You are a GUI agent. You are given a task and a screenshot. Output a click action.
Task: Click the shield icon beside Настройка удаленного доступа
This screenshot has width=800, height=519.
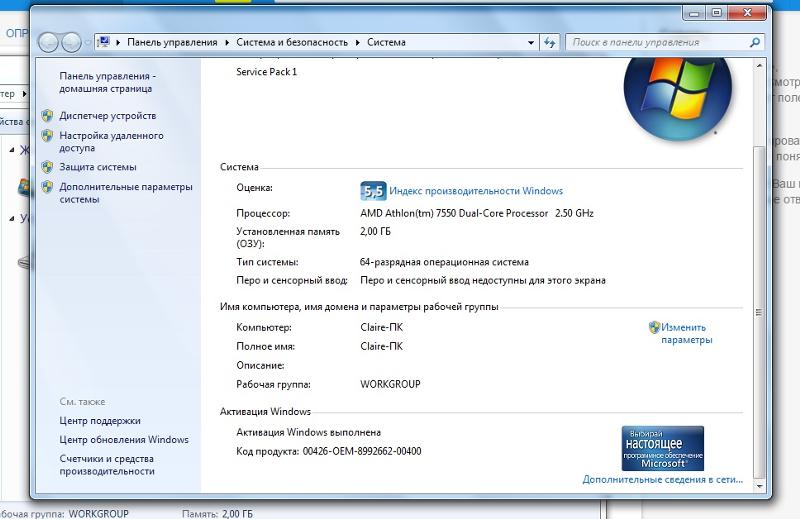[x=47, y=136]
